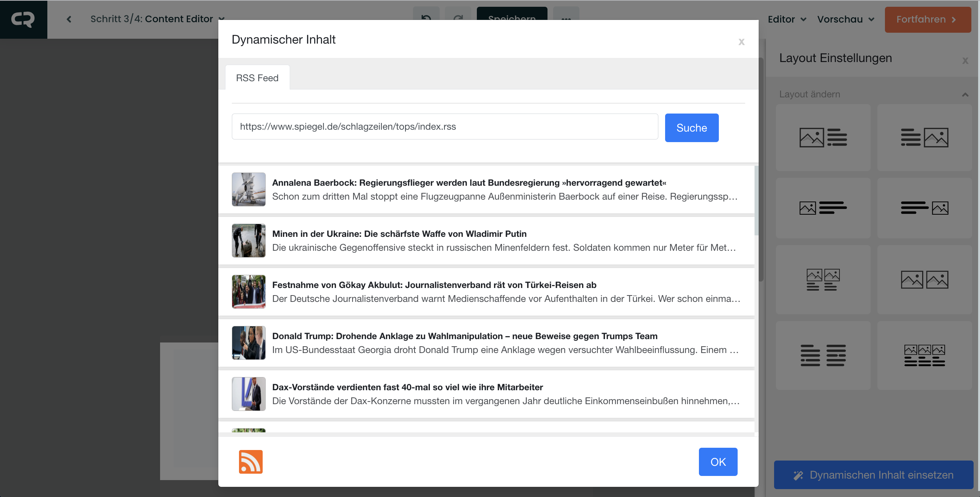Click the orange RSS feed icon

250,462
